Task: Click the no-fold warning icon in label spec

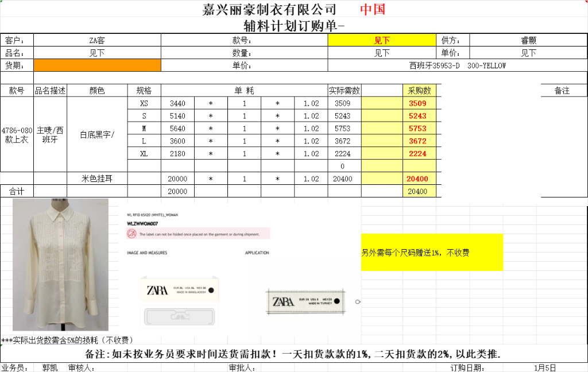Action: [x=131, y=234]
